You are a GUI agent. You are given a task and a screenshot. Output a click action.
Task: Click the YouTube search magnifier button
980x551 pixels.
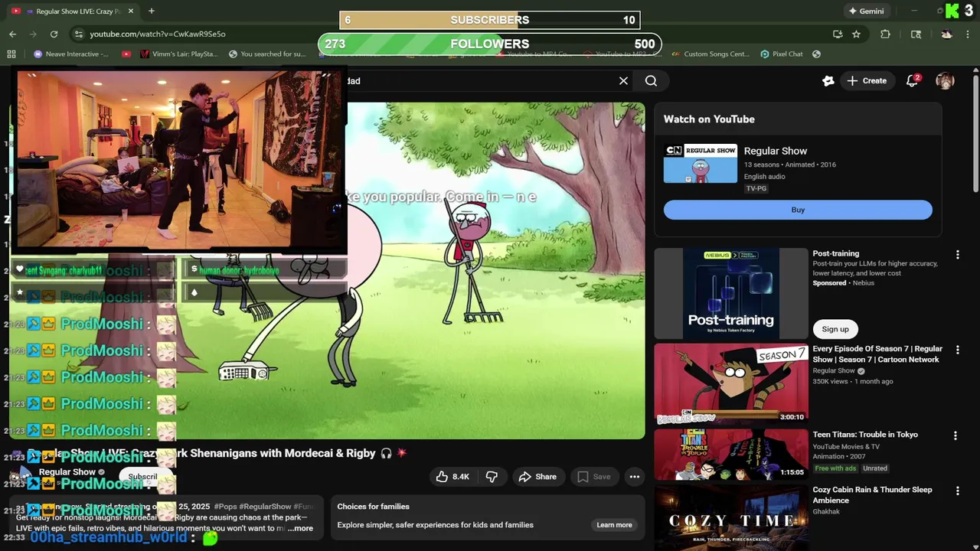[651, 80]
